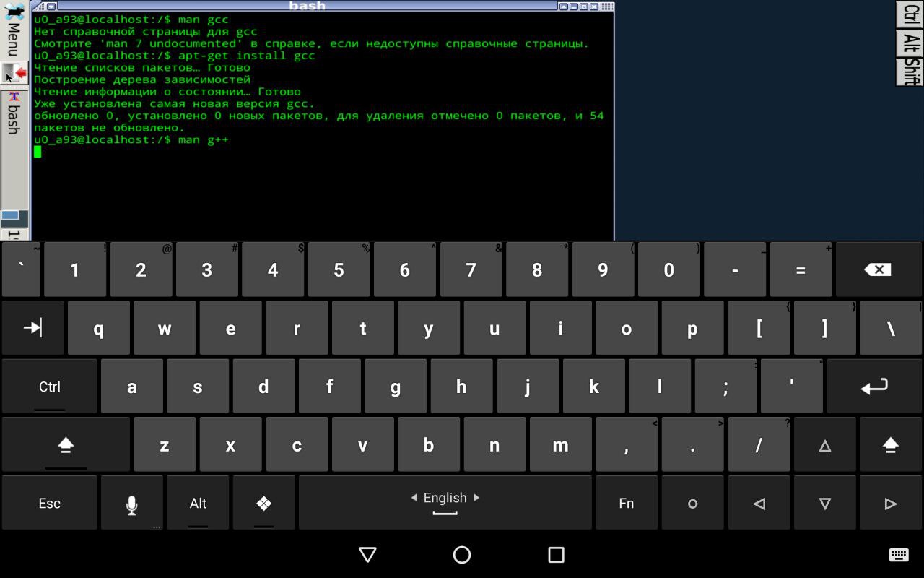This screenshot has height=578, width=924.
Task: Tap the number 0 key
Action: tap(668, 270)
